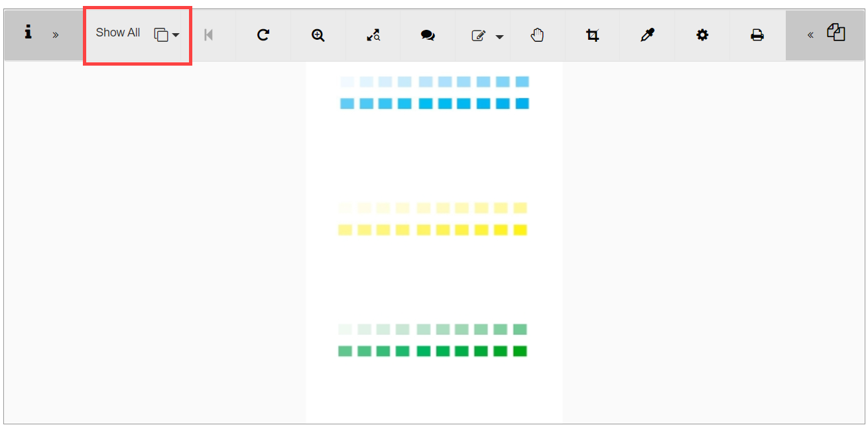Open the comments speech bubbles
This screenshot has height=427, width=868.
click(428, 36)
